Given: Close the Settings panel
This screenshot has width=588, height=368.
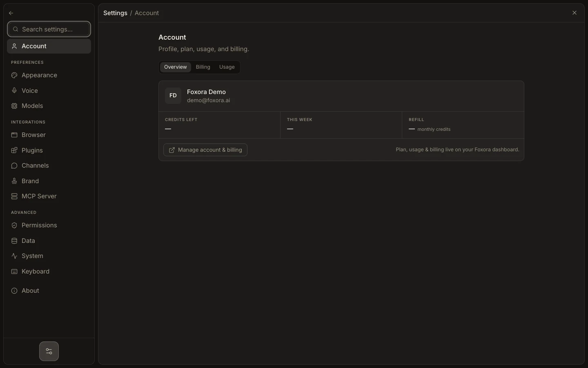Looking at the screenshot, I should pos(575,13).
